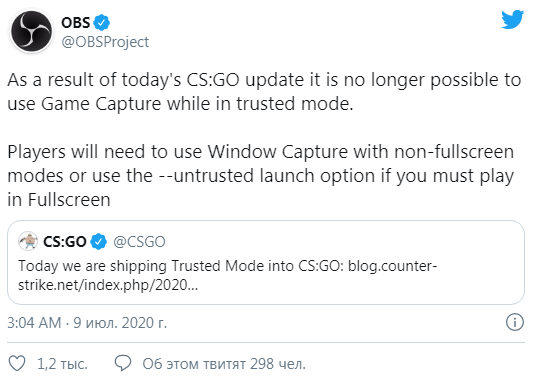Click the Twitter bird logo
The height and width of the screenshot is (378, 535).
(512, 19)
